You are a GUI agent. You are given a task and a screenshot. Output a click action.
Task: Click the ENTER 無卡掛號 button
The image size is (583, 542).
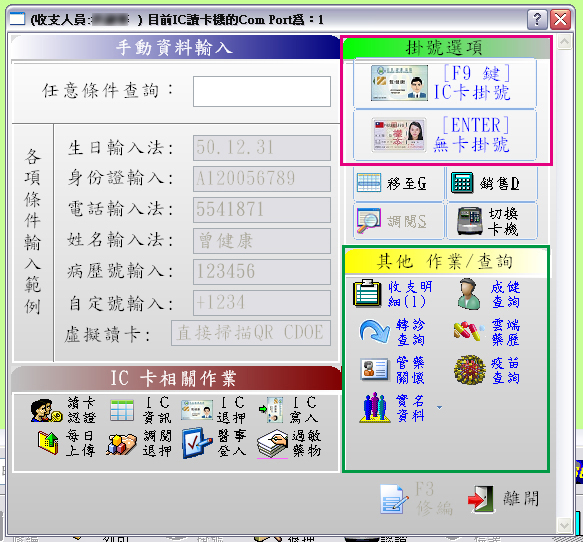[444, 135]
